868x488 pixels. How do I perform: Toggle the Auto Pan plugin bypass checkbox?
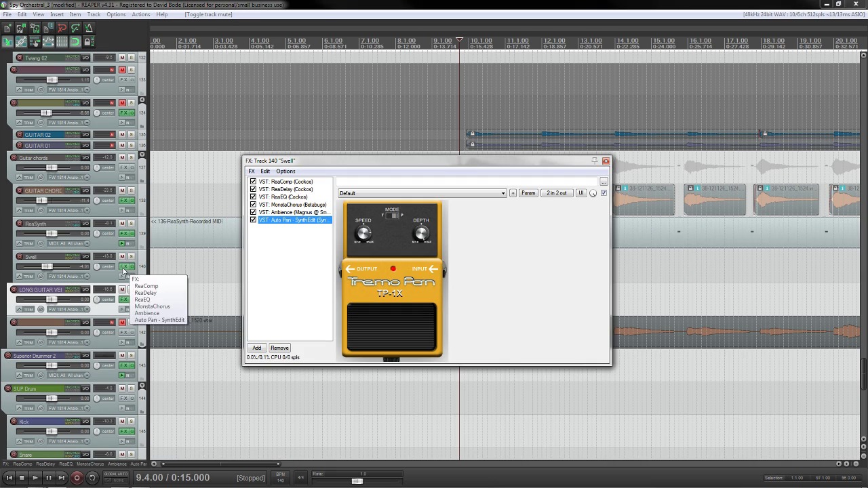253,220
